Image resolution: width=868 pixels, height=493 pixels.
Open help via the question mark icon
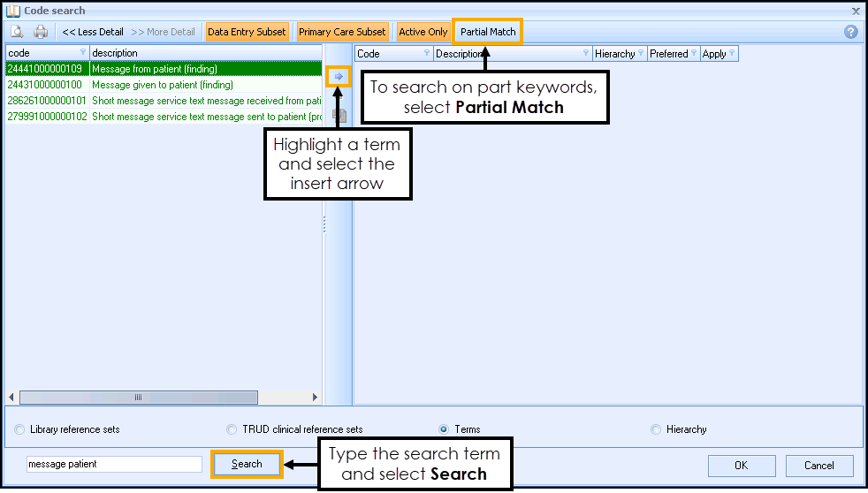click(851, 32)
